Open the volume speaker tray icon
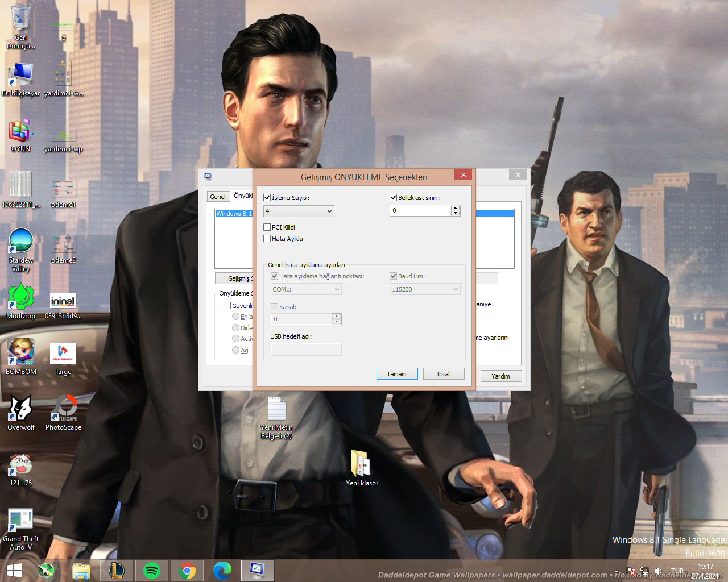 coord(658,571)
